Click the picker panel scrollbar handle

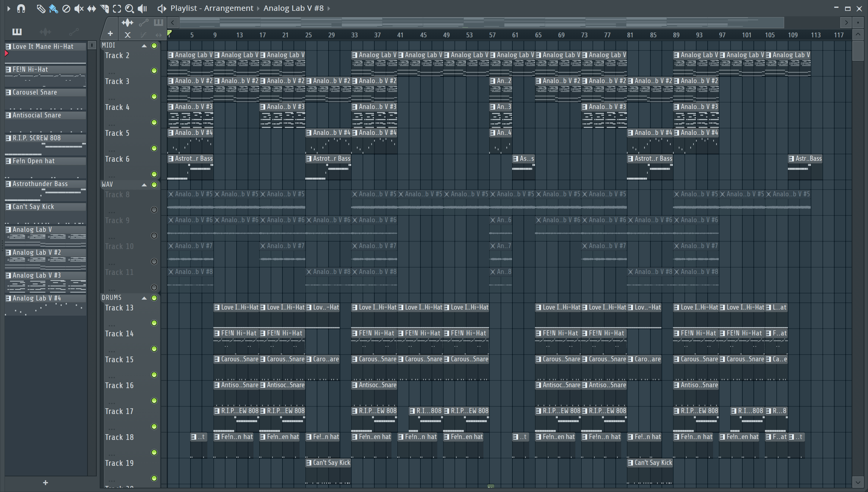pos(92,45)
